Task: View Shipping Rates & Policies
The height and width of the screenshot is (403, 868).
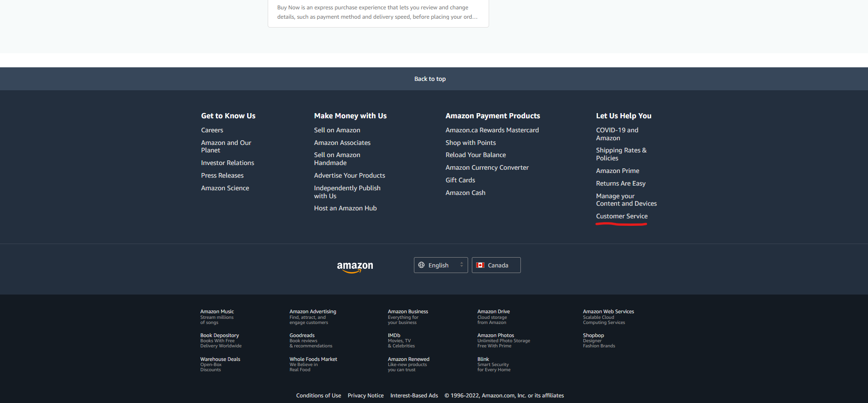Action: pyautogui.click(x=621, y=154)
